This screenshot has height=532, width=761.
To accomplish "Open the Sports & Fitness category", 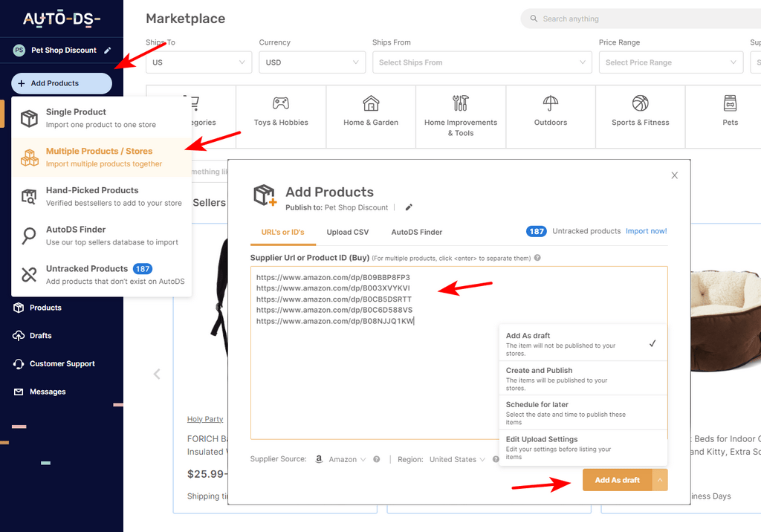I will [x=640, y=117].
